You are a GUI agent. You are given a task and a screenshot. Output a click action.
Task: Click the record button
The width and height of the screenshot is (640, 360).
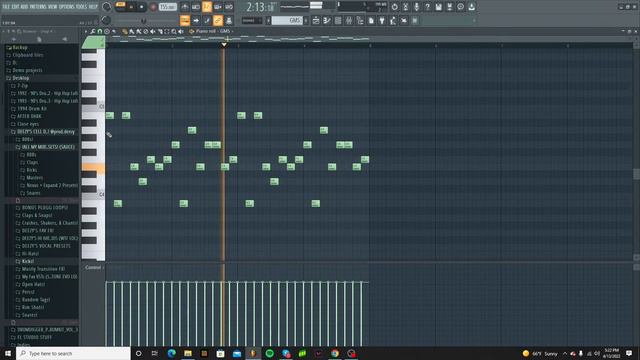coord(153,7)
